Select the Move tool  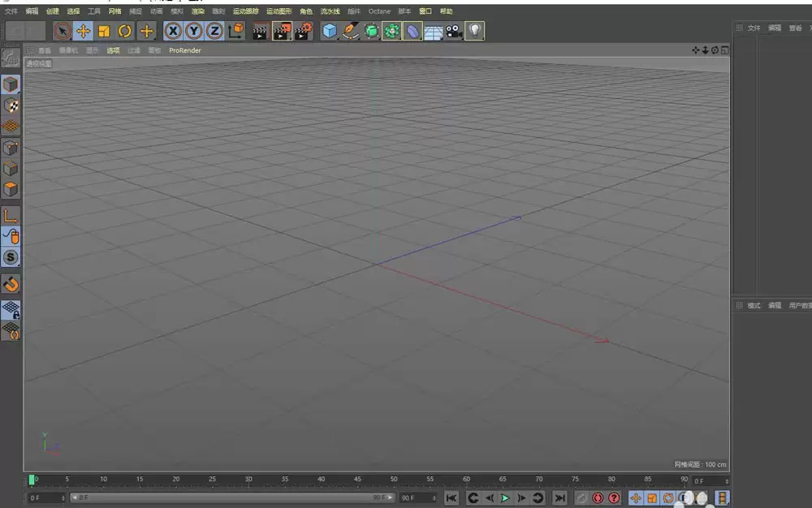84,31
